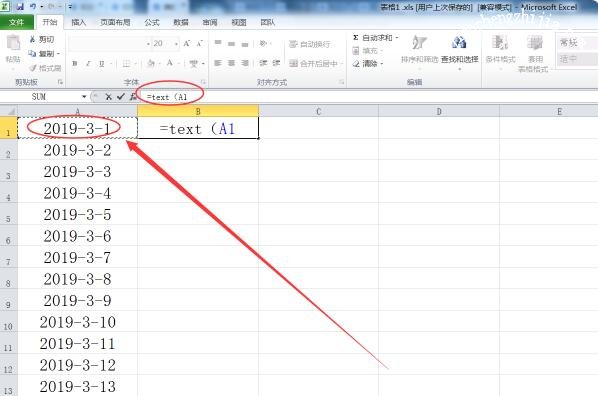Toggle Wrap Text option
Viewport: 598px width, 396px height.
coord(309,44)
